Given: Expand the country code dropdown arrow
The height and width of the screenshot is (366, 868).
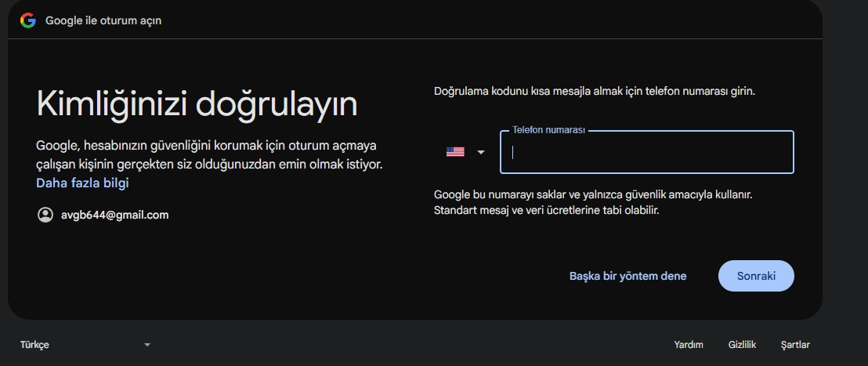Looking at the screenshot, I should click(x=480, y=152).
